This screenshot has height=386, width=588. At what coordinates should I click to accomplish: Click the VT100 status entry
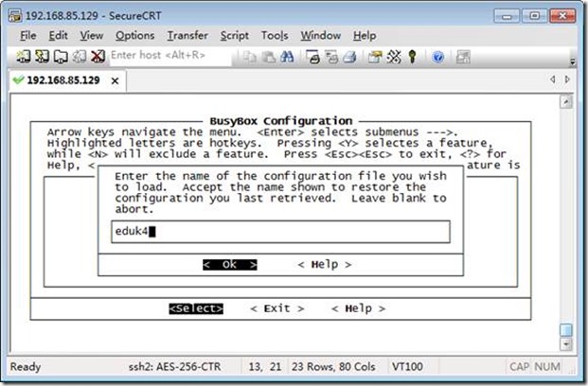click(x=407, y=366)
